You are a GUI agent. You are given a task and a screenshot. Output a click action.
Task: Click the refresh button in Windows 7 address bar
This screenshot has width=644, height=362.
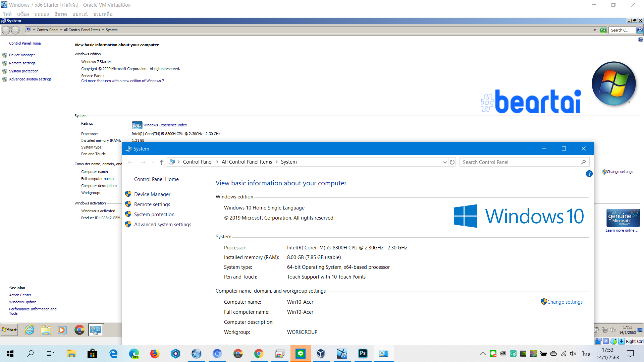coord(603,30)
